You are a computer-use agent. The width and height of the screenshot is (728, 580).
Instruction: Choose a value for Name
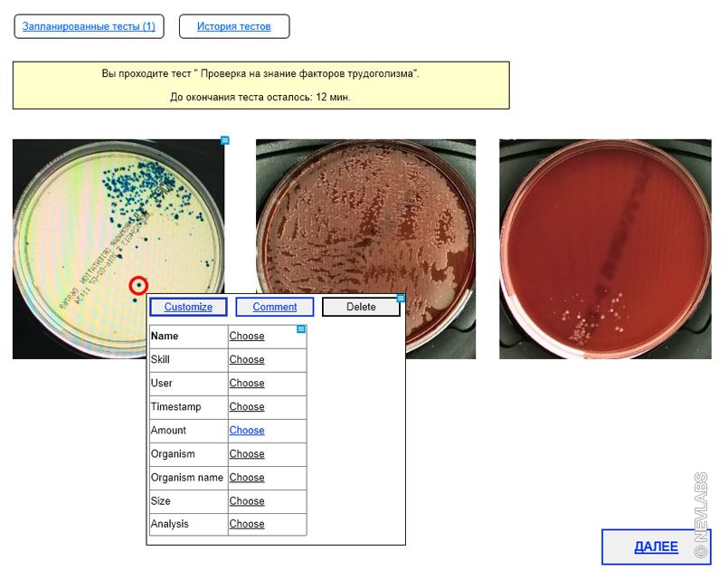tap(247, 337)
